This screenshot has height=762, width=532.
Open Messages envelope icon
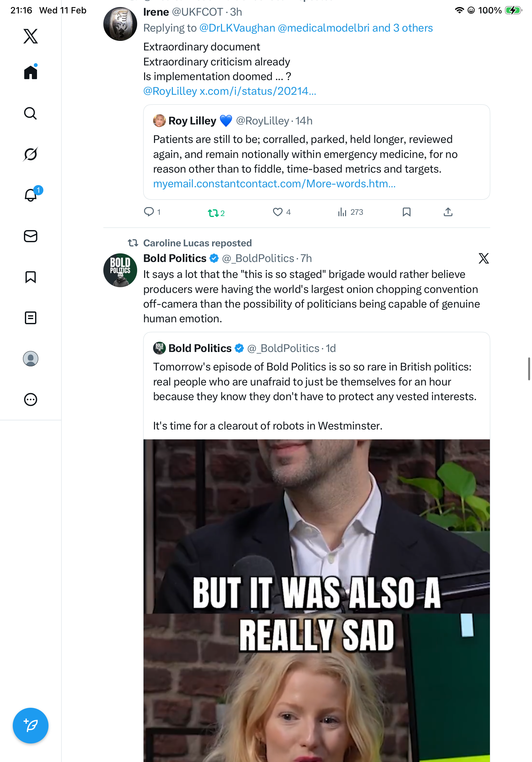(31, 236)
